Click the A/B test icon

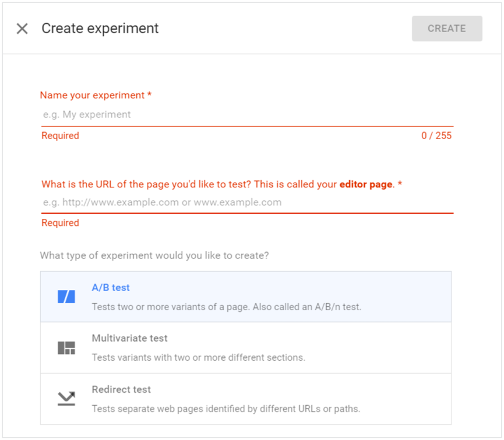point(66,297)
